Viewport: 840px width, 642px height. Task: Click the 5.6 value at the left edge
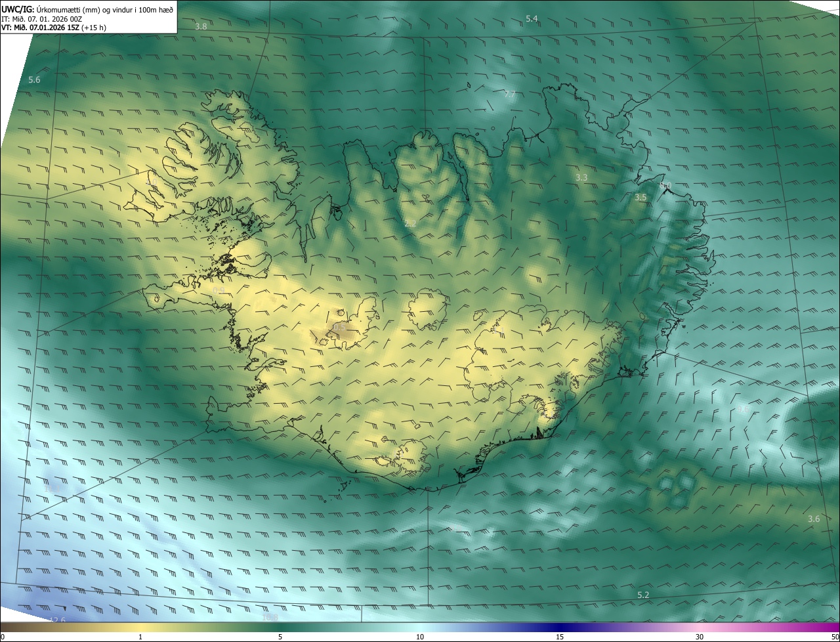[x=34, y=79]
